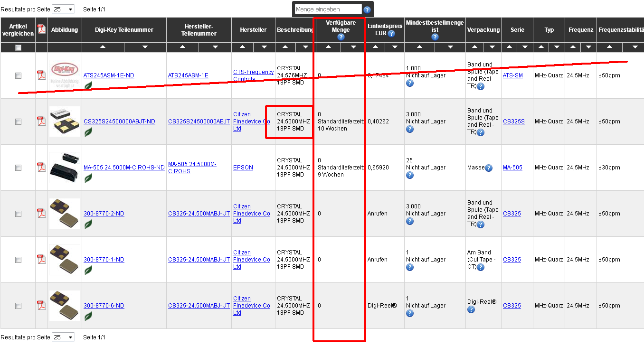Viewport: 644px width, 346px height.
Task: Click PDF icon in table header column
Action: coord(41,29)
